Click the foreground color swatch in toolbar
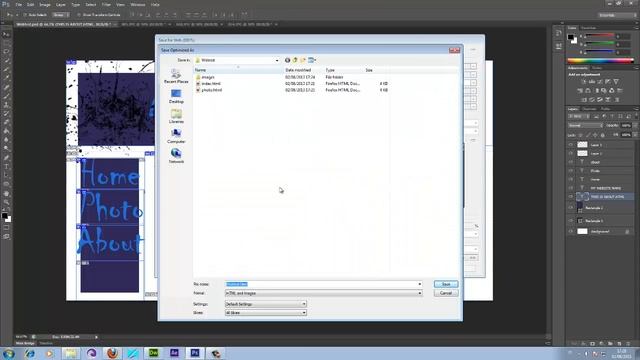This screenshot has width=640, height=360. pos(4,216)
